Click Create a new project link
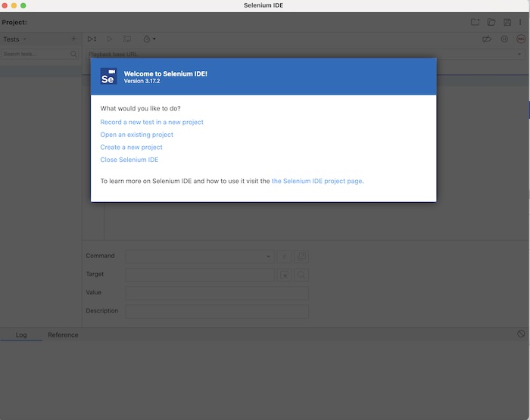The height and width of the screenshot is (420, 530). 131,147
